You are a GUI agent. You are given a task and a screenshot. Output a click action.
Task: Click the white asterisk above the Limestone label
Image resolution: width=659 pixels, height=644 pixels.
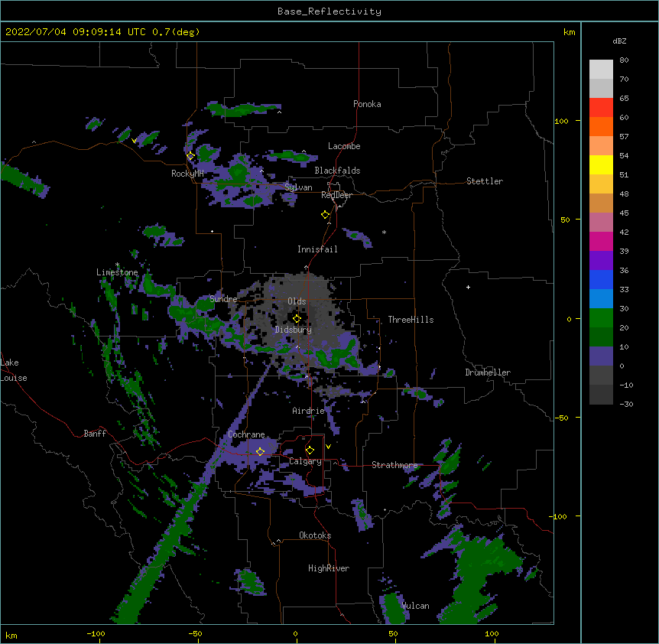pyautogui.click(x=117, y=265)
